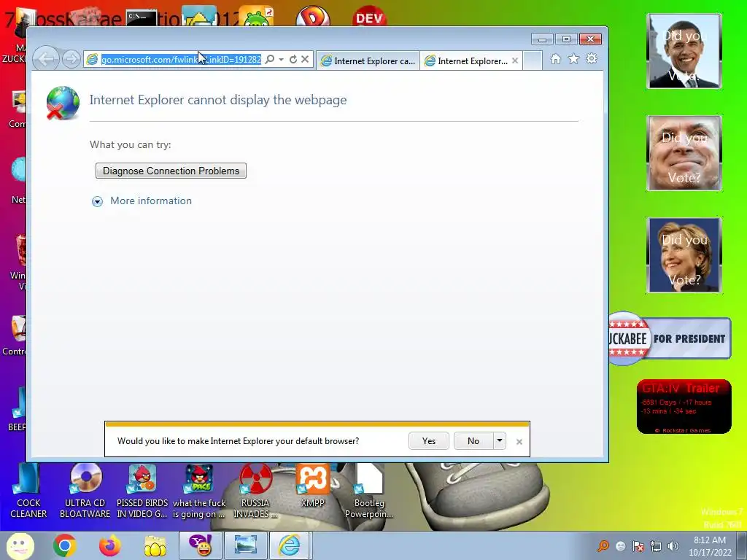Open the Tools gear menu

(x=592, y=59)
